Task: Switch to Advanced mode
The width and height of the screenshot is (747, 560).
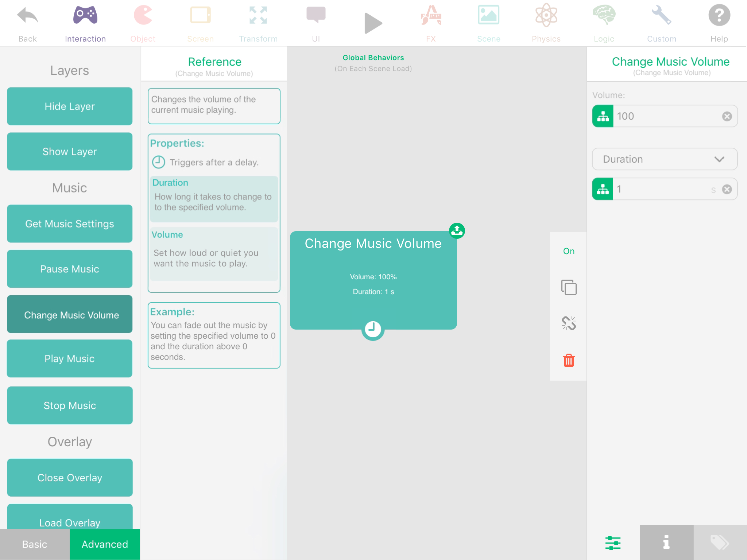Action: tap(105, 544)
